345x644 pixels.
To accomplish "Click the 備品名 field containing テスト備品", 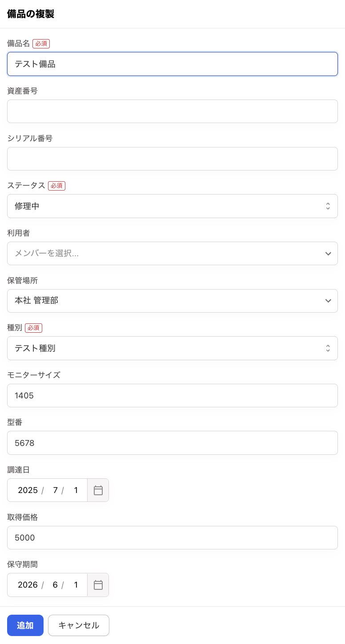I will point(172,64).
